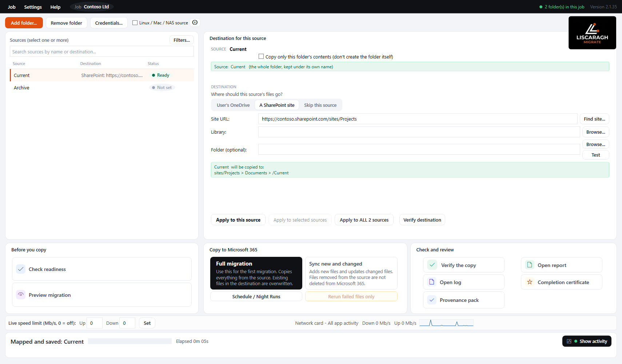Screen dimensions: 622x364
Task: Open the Filters... options for sources
Action: tap(182, 40)
